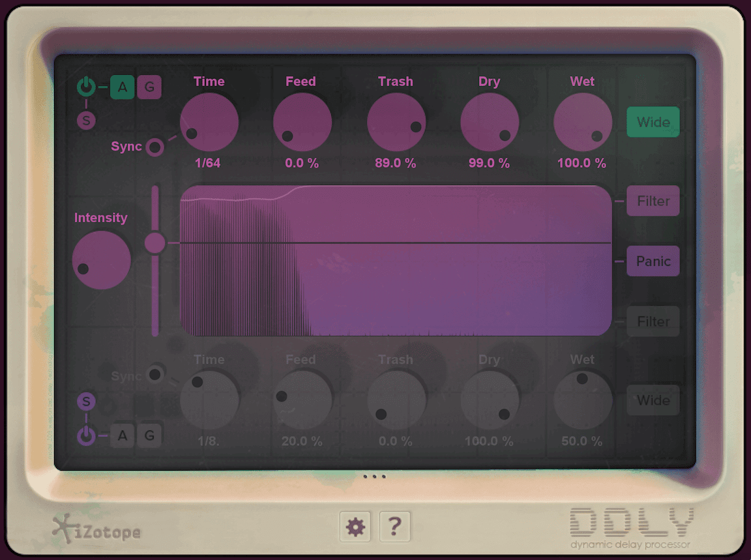Select analog mode A on top delay

[x=123, y=87]
